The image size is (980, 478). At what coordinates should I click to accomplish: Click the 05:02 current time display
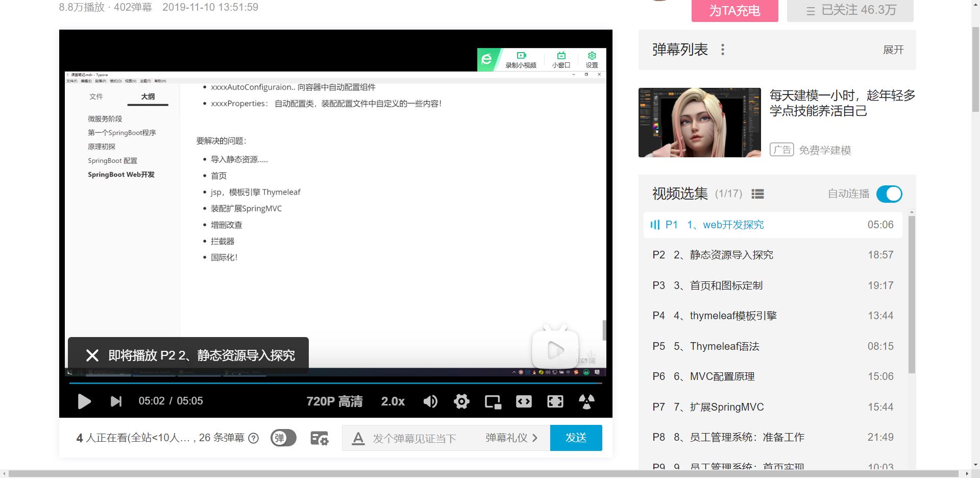152,401
